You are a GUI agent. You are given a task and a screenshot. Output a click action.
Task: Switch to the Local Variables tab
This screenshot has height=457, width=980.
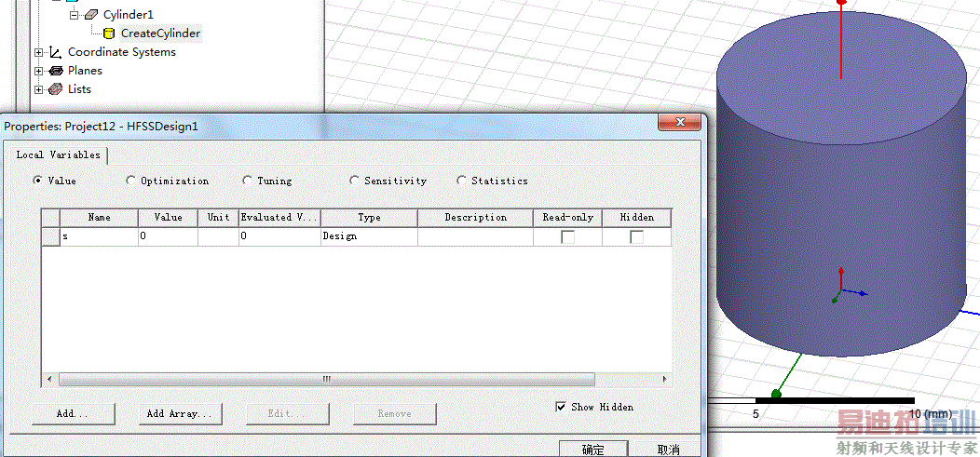click(x=58, y=155)
